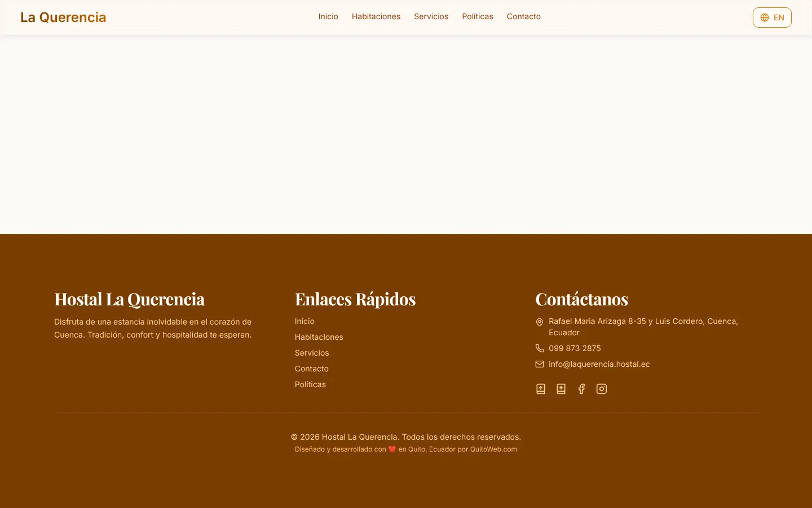This screenshot has width=812, height=508.
Task: Click the Contáctanos heading
Action: click(581, 299)
